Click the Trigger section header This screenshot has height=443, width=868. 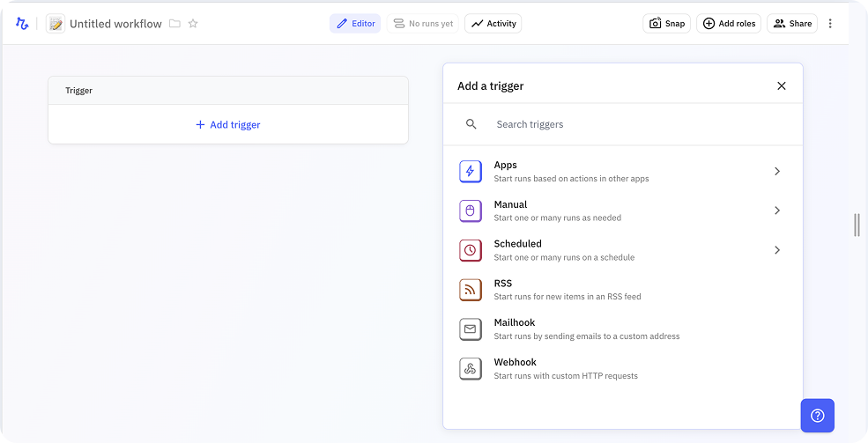[228, 90]
